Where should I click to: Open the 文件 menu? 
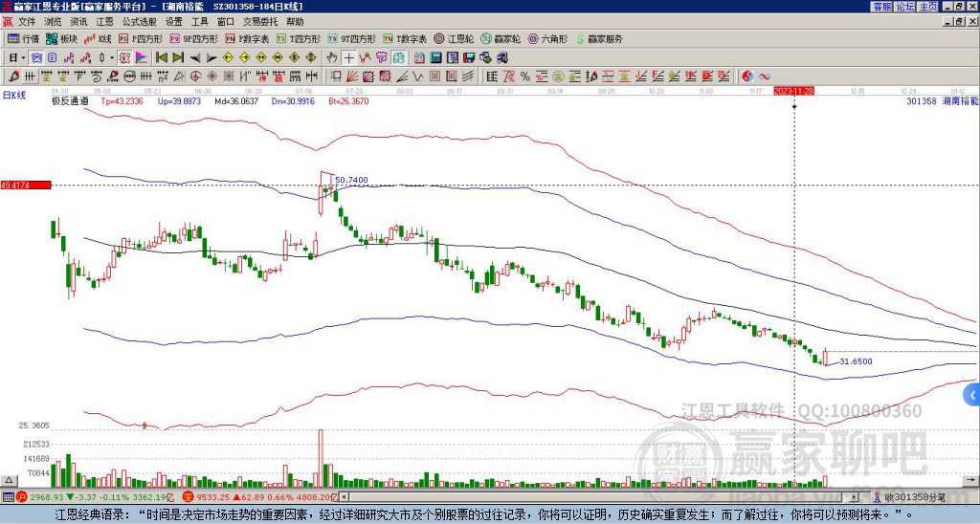(x=27, y=22)
